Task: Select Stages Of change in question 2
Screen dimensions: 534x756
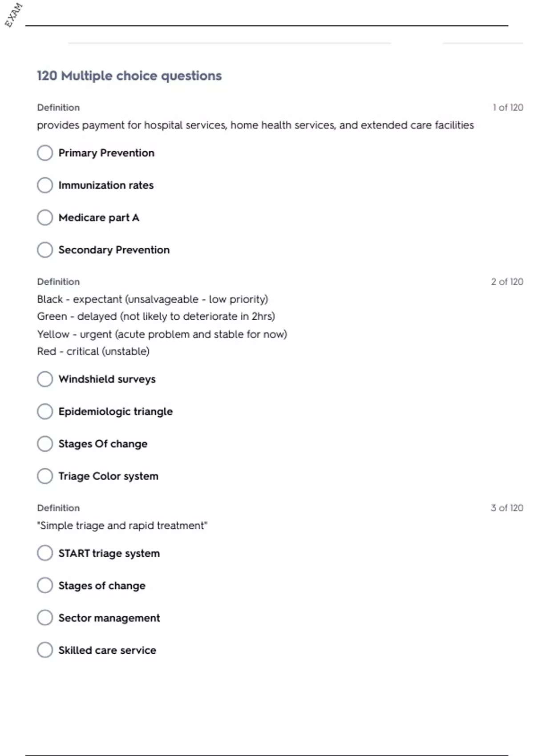Action: click(x=45, y=444)
